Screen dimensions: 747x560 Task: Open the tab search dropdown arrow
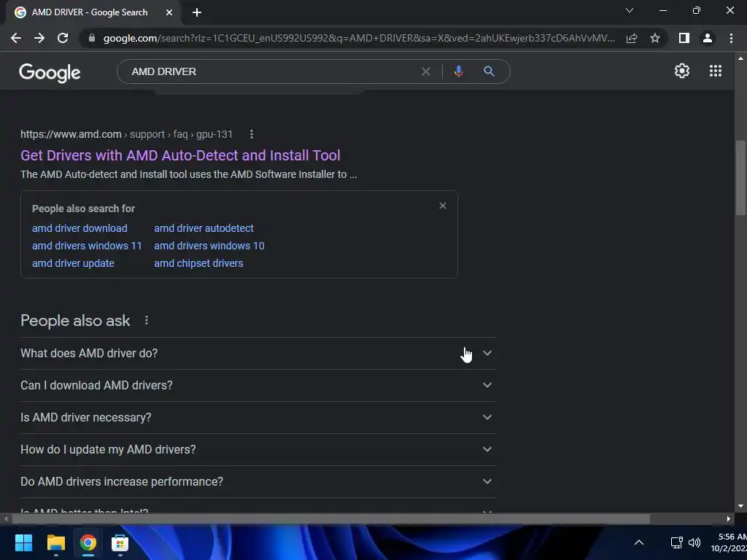(x=630, y=10)
